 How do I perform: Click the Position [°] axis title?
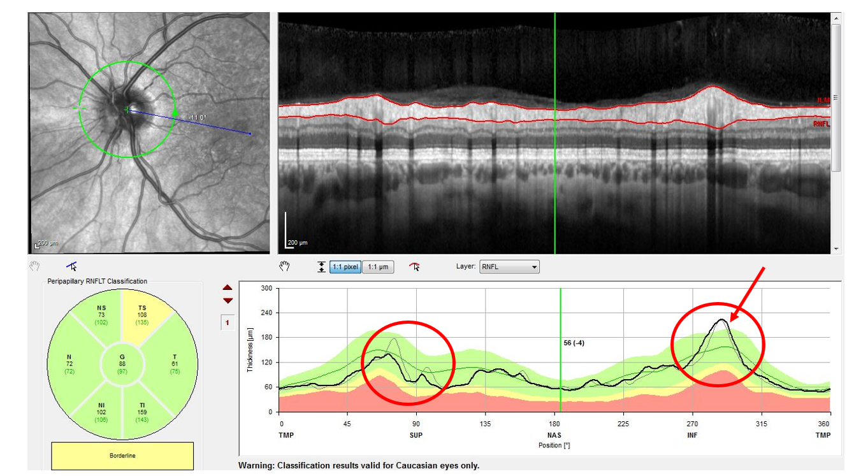(x=554, y=445)
